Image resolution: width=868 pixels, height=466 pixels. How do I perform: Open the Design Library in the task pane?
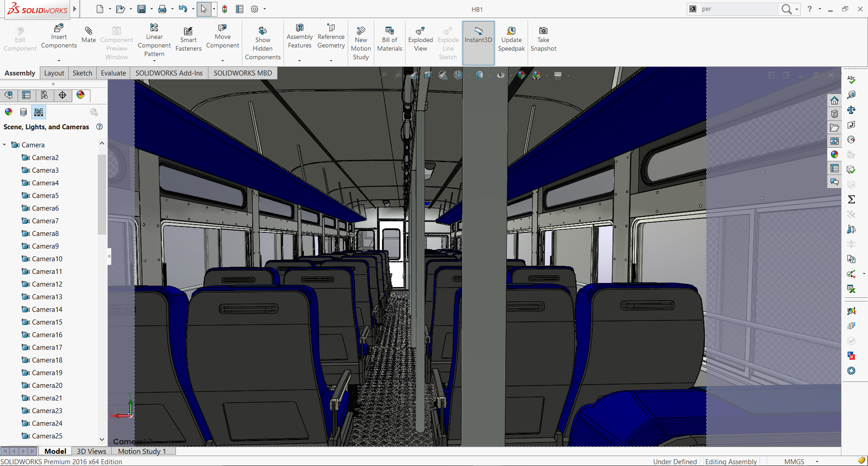835,114
